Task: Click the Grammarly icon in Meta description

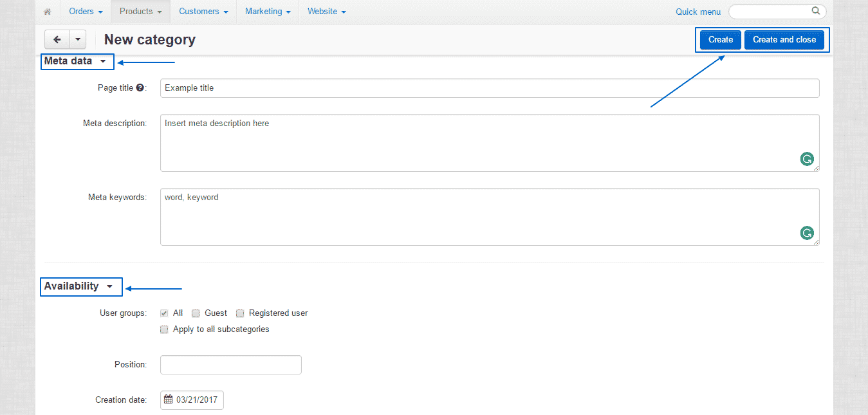Action: pyautogui.click(x=807, y=159)
